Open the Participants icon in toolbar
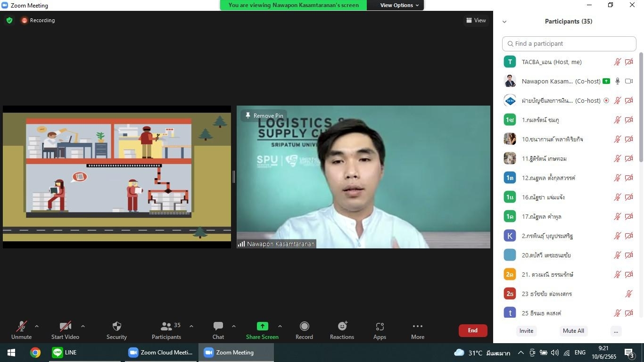 (x=166, y=327)
